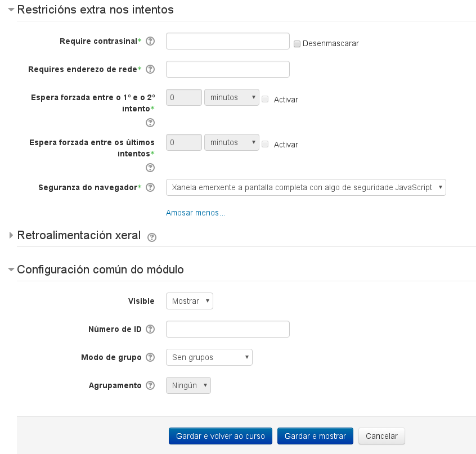This screenshot has width=476, height=454.
Task: Open help icon for Retroalimentación xeral
Action: click(x=151, y=237)
